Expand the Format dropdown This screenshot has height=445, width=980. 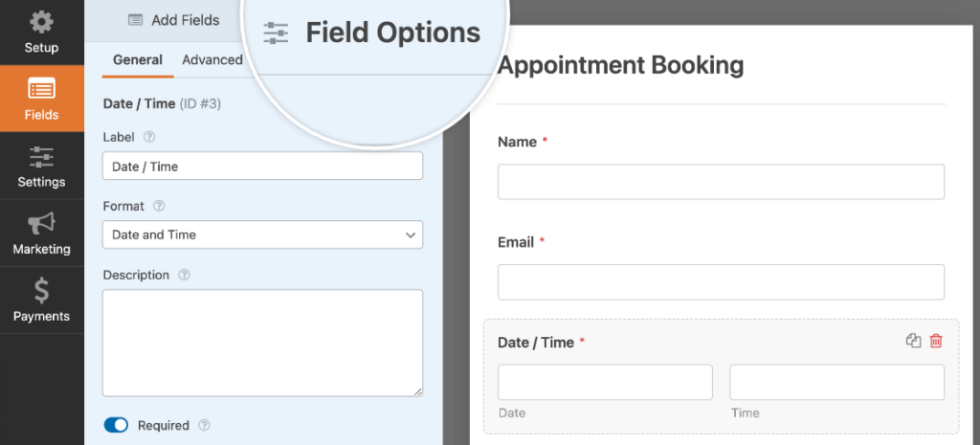tap(262, 234)
